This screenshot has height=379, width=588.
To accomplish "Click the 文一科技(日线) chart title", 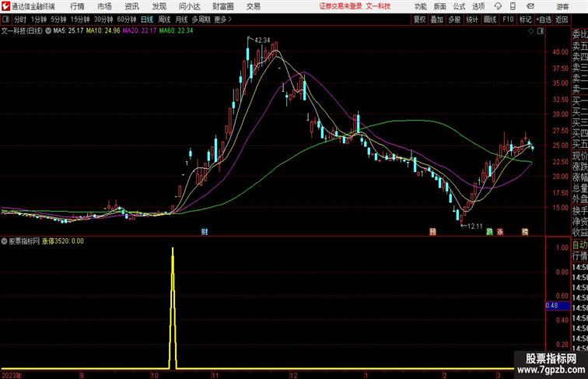I will pyautogui.click(x=22, y=31).
